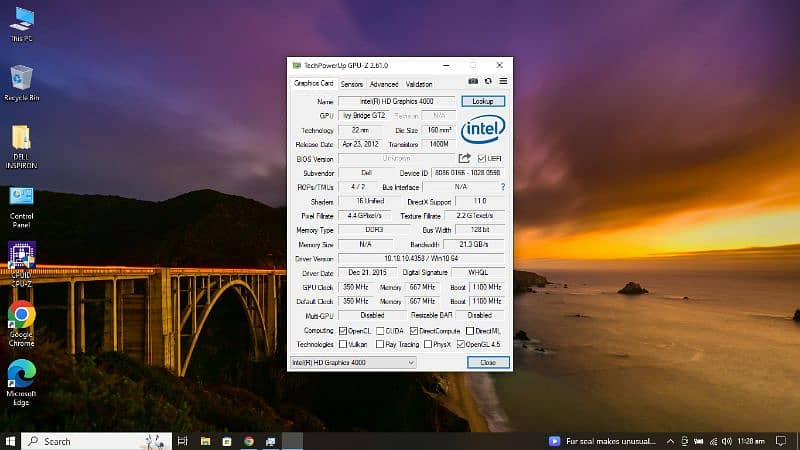
Task: Select the Recycle Bin desktop icon
Action: (21, 80)
